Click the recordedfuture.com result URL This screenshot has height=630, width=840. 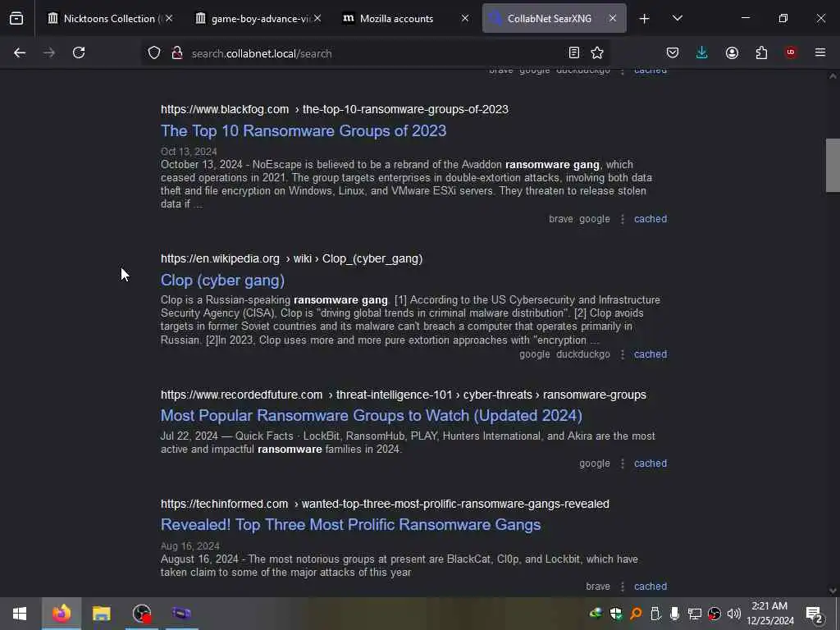click(x=404, y=395)
